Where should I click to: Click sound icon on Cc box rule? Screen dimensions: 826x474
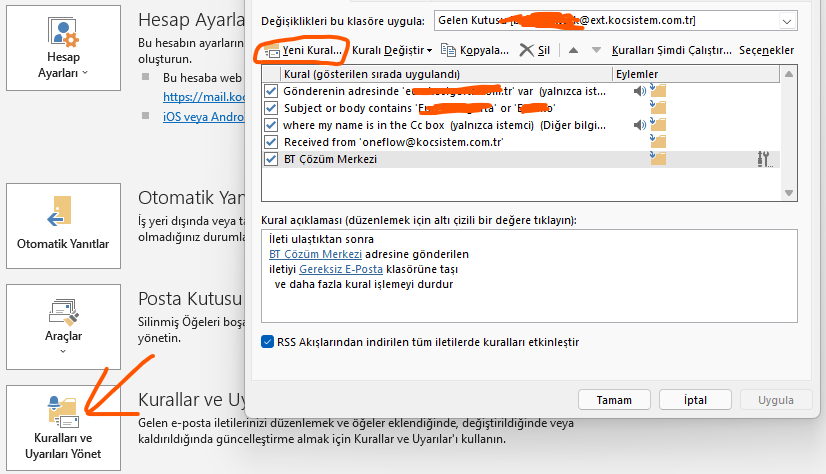tap(640, 125)
